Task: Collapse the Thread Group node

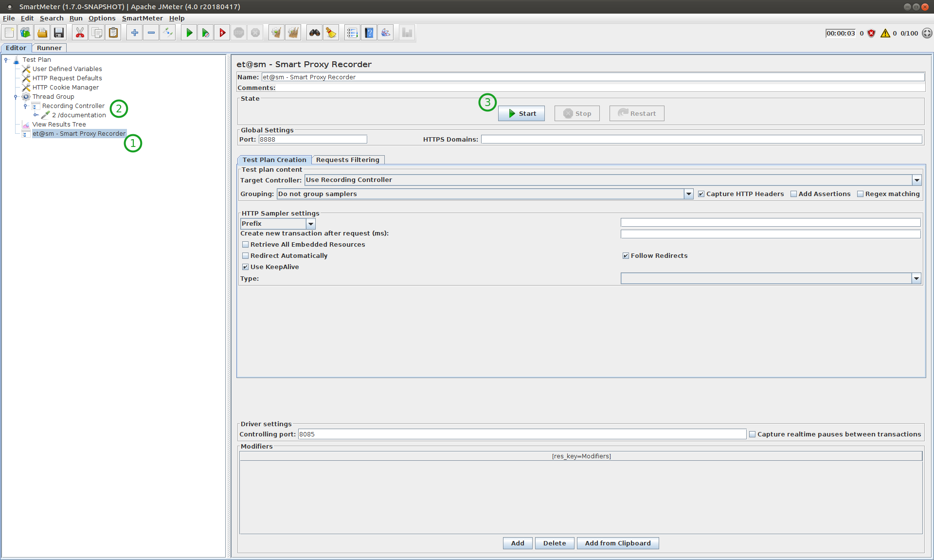Action: (16, 97)
